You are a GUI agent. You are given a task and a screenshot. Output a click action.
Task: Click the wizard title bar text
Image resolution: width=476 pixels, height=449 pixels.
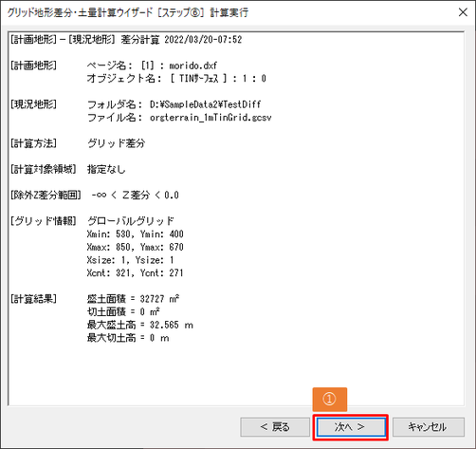(x=128, y=12)
